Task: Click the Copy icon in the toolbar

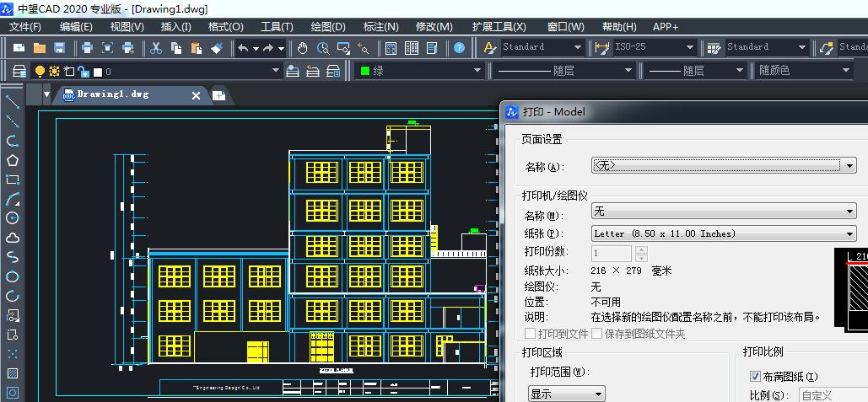Action: click(176, 48)
